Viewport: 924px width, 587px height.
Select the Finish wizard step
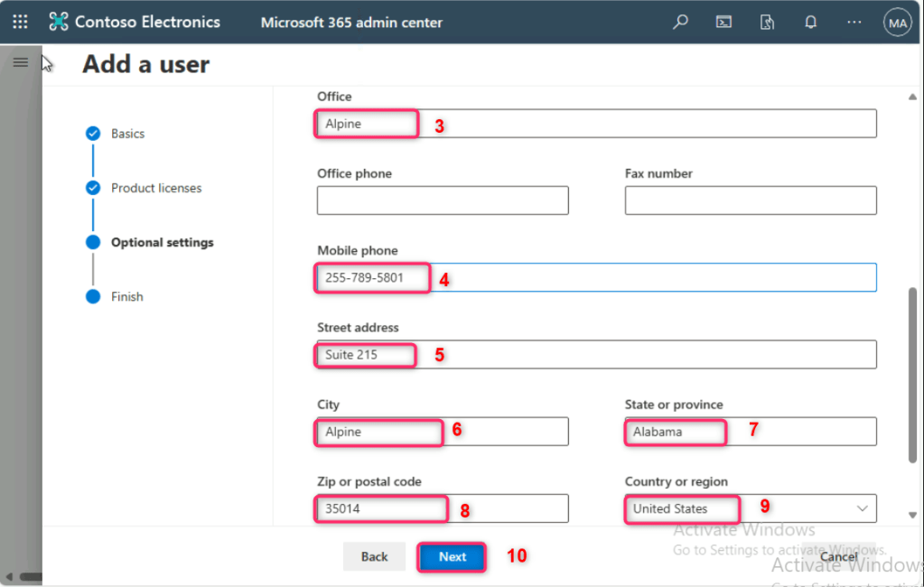click(126, 296)
